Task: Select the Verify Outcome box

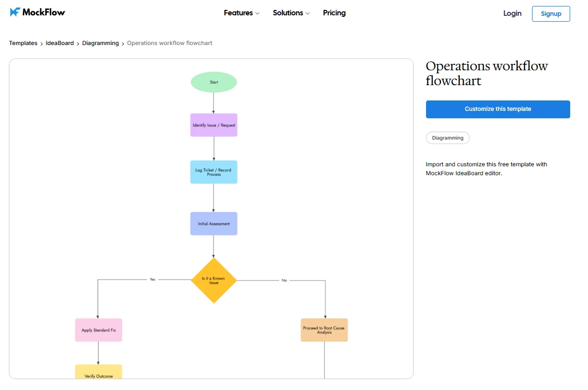Action: tap(99, 372)
